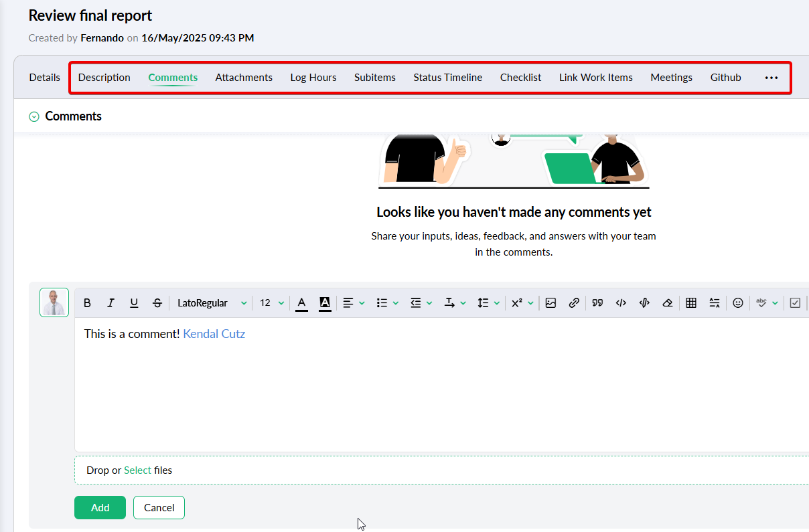This screenshot has width=809, height=532.
Task: Click the insert link icon
Action: (x=574, y=303)
